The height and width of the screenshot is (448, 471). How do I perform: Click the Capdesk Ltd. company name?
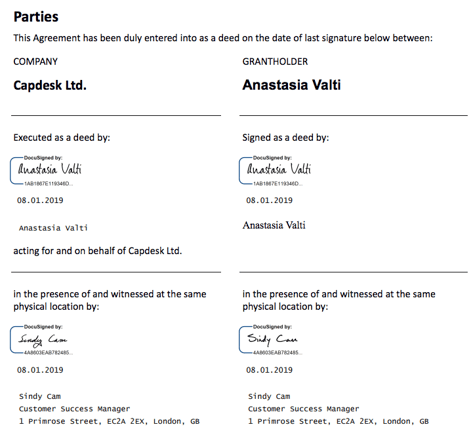pyautogui.click(x=50, y=85)
